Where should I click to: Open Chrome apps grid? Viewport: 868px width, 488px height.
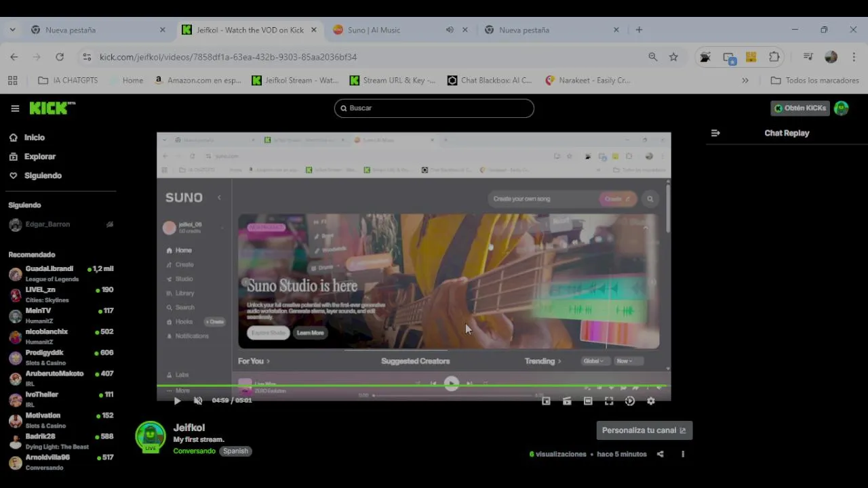tap(13, 81)
